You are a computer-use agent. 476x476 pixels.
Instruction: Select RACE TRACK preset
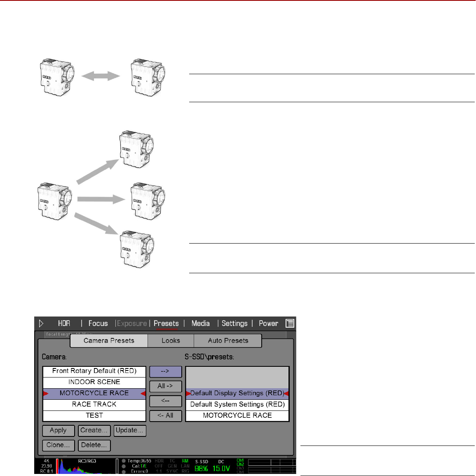(94, 404)
